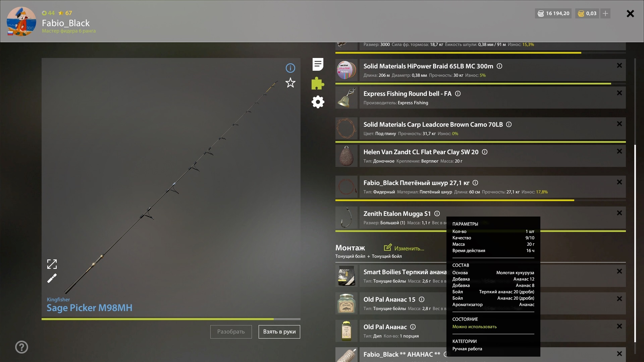Open the green puzzle piece components icon
The image size is (644, 362).
click(x=318, y=83)
